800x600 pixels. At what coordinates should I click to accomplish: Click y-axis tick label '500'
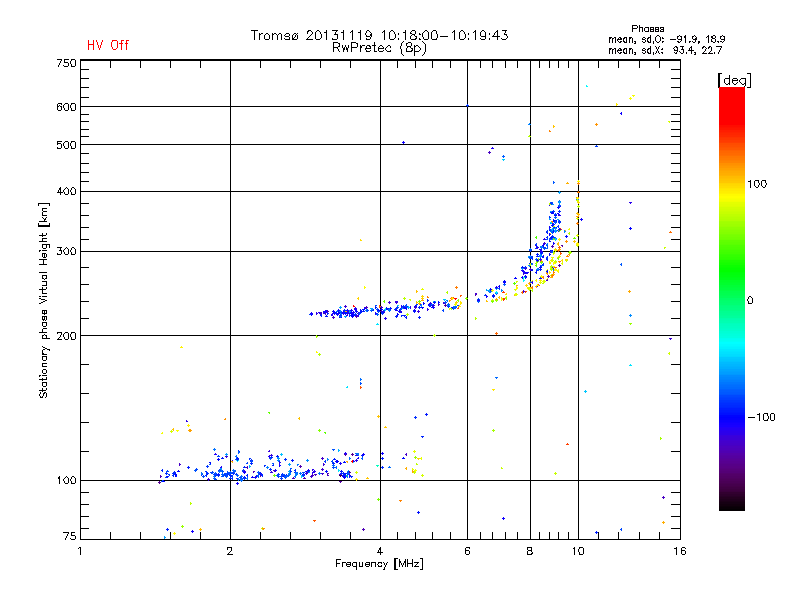(66, 145)
